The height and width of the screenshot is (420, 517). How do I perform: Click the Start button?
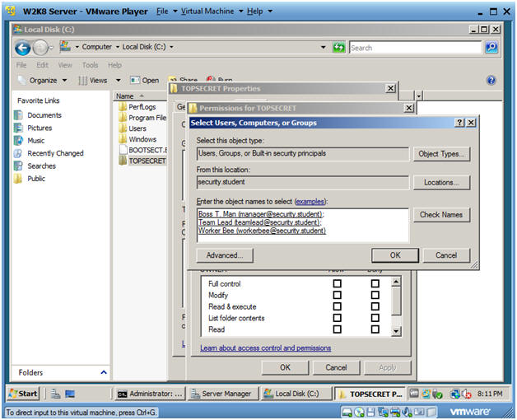(23, 394)
